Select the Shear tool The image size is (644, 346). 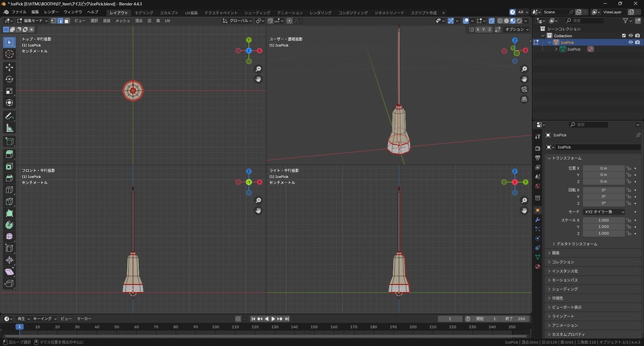pyautogui.click(x=9, y=272)
